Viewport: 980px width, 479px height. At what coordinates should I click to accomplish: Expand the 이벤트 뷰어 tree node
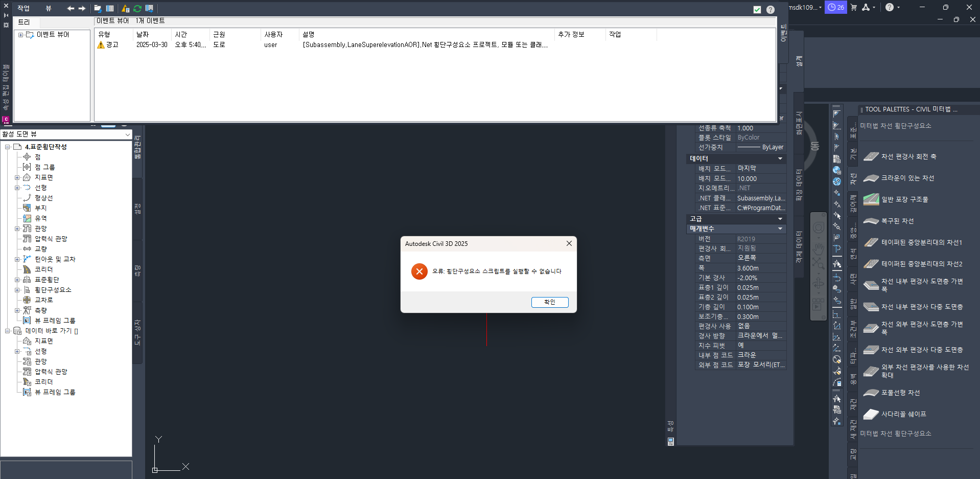pyautogui.click(x=20, y=35)
